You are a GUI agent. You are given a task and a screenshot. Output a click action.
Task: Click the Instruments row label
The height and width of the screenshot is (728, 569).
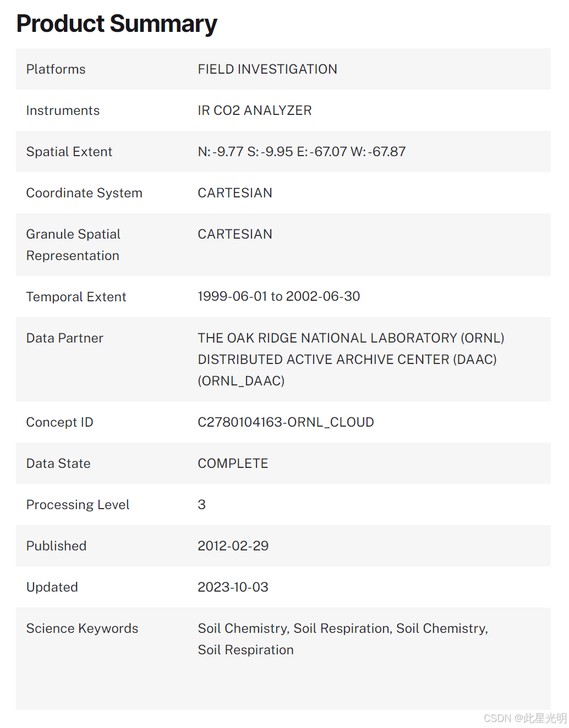[x=63, y=111]
